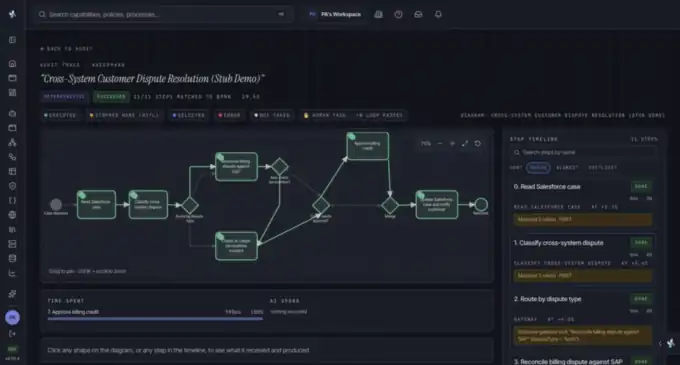Open the user avatar in the sidebar
This screenshot has width=680, height=365.
point(12,317)
